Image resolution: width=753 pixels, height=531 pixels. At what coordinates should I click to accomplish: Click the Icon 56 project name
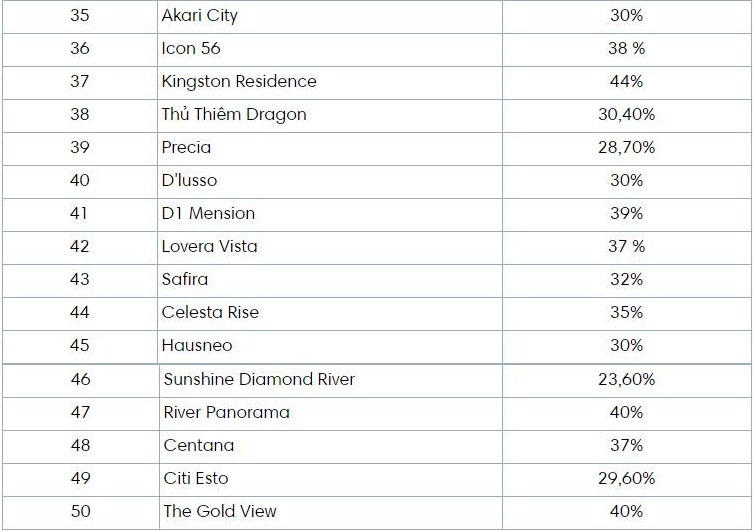coord(191,48)
